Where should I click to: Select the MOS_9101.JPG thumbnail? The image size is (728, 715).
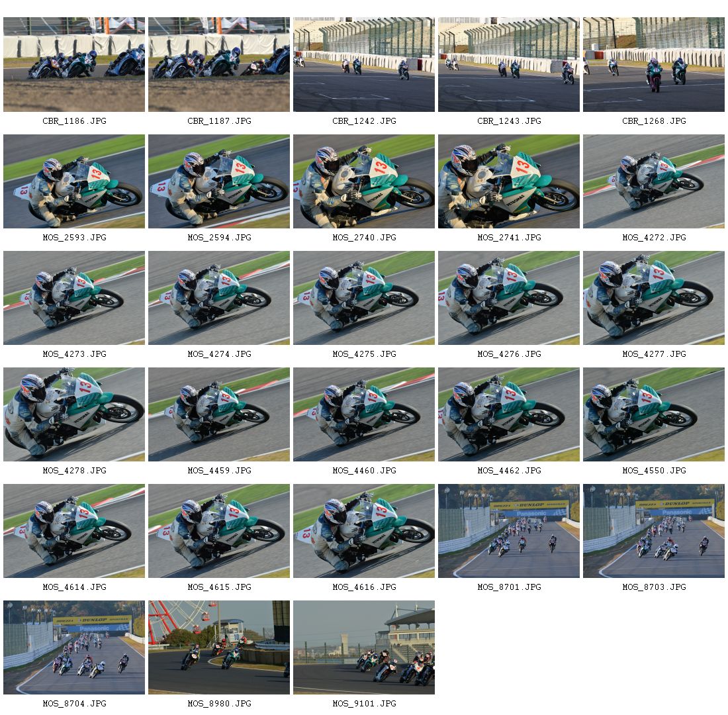[x=364, y=647]
